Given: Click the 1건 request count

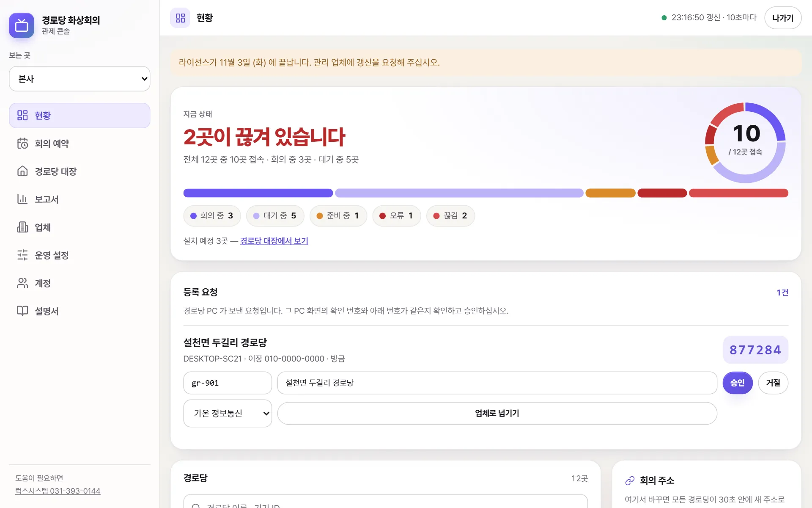Looking at the screenshot, I should [782, 293].
